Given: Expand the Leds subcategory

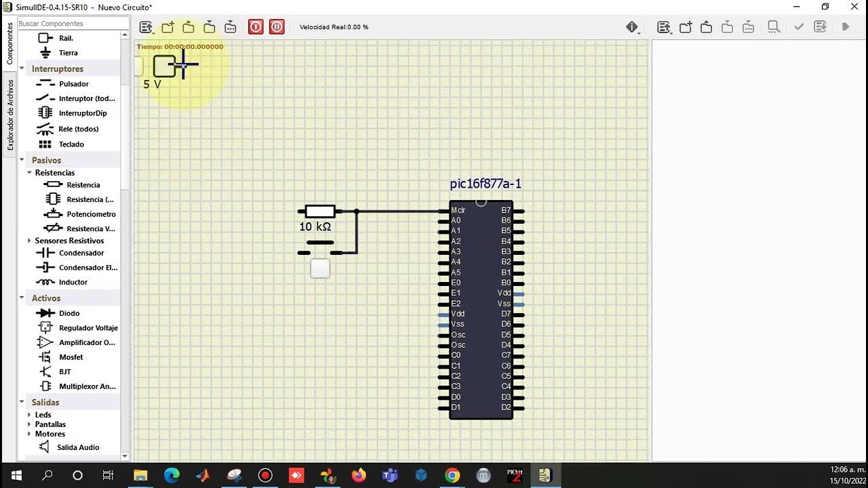Looking at the screenshot, I should [29, 415].
